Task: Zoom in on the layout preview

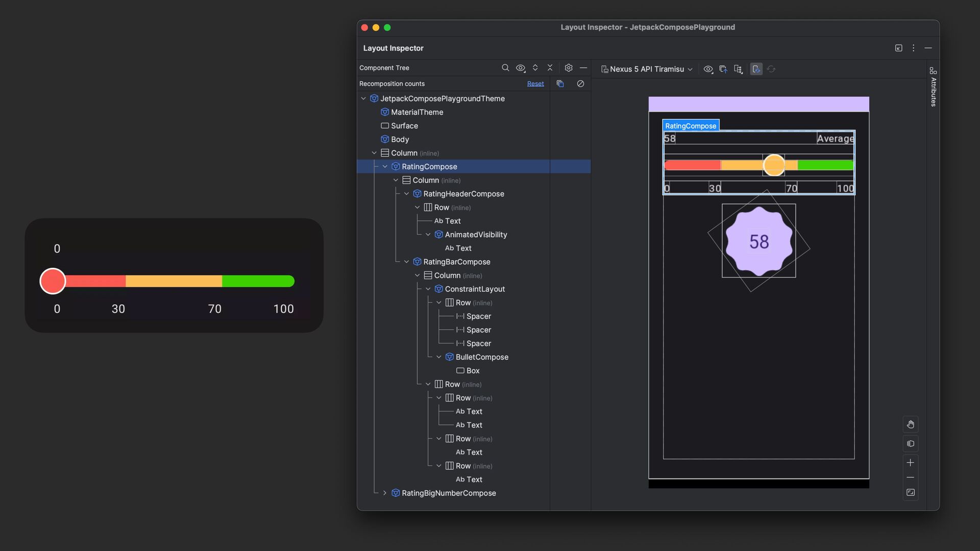Action: click(911, 463)
